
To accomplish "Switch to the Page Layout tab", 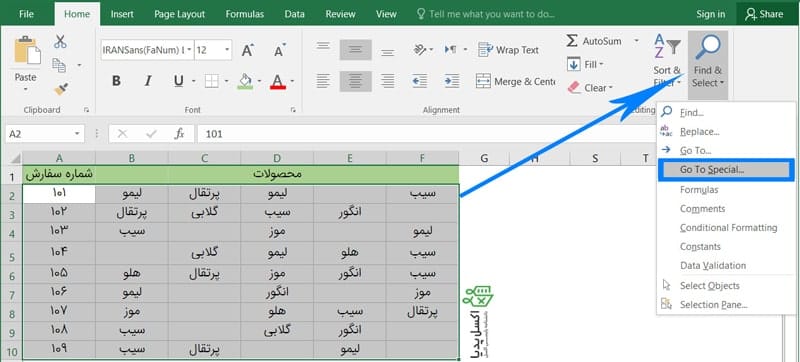I will tap(180, 14).
